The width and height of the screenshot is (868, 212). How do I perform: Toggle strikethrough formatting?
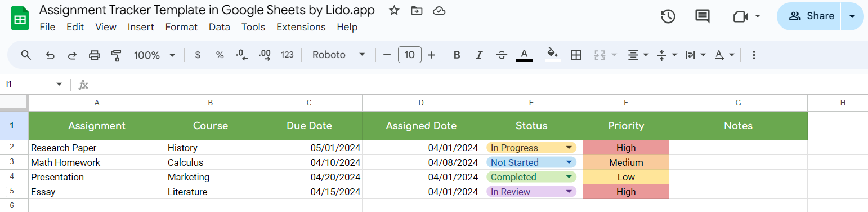(x=502, y=55)
